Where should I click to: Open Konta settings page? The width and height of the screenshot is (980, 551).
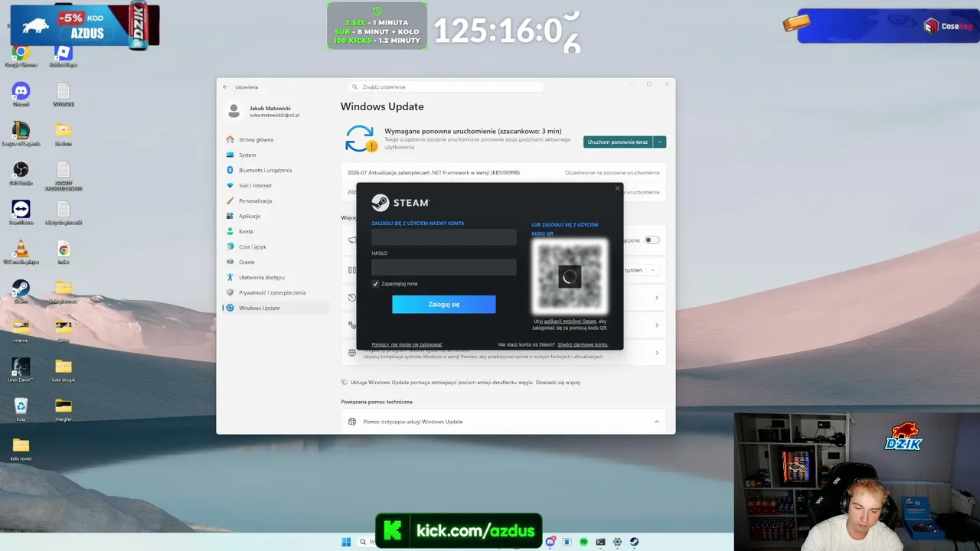coord(276,232)
